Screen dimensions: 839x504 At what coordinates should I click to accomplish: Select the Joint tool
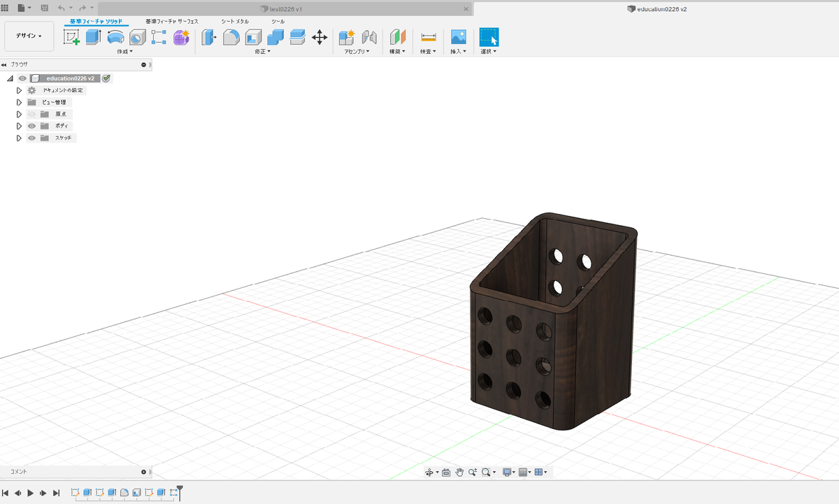pos(369,37)
